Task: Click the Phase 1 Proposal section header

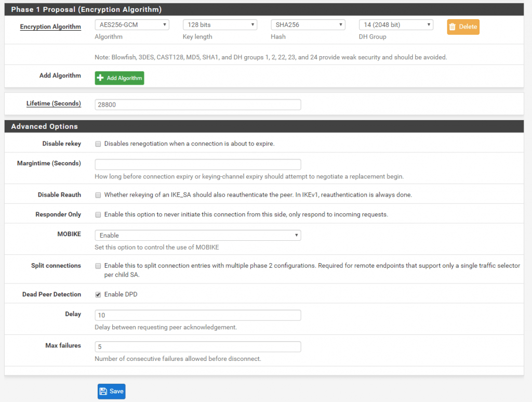Action: pyautogui.click(x=264, y=9)
